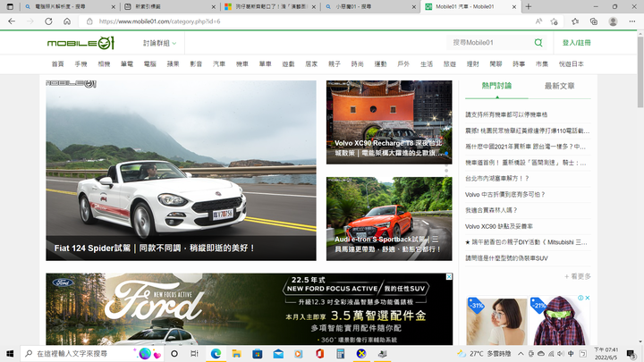Image resolution: width=644 pixels, height=362 pixels.
Task: Click the ad info icon on clothing ad
Action: click(580, 298)
